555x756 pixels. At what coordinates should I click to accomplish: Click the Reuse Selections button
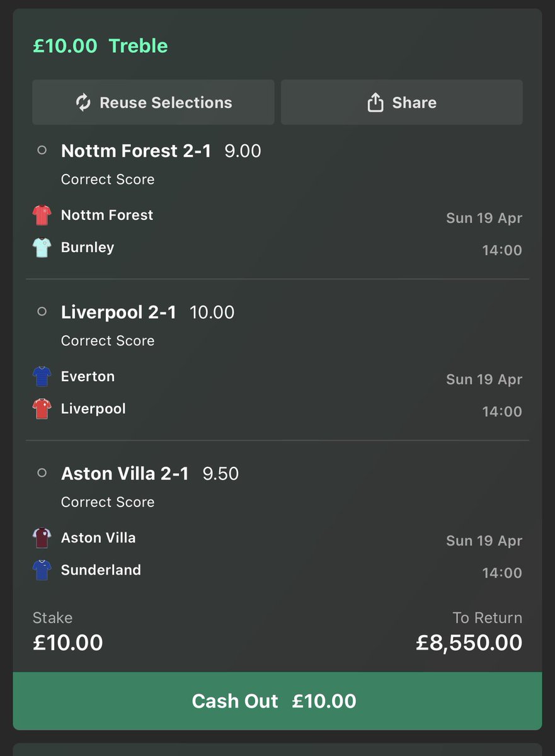152,102
